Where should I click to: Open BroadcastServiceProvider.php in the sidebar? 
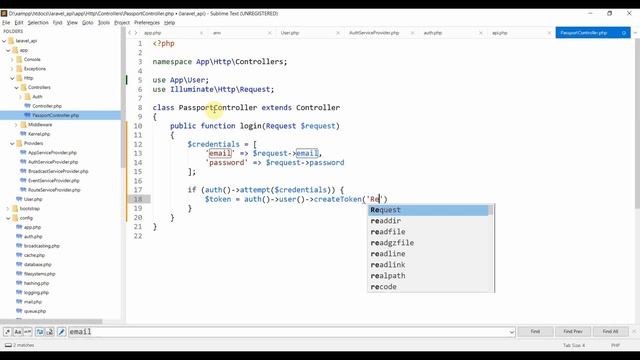pos(58,171)
